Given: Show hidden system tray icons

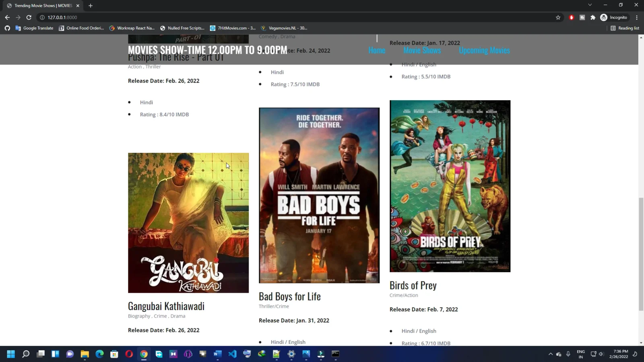Looking at the screenshot, I should [550, 354].
